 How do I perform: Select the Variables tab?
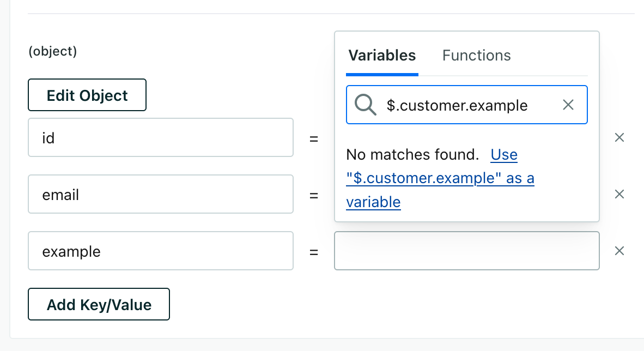382,55
